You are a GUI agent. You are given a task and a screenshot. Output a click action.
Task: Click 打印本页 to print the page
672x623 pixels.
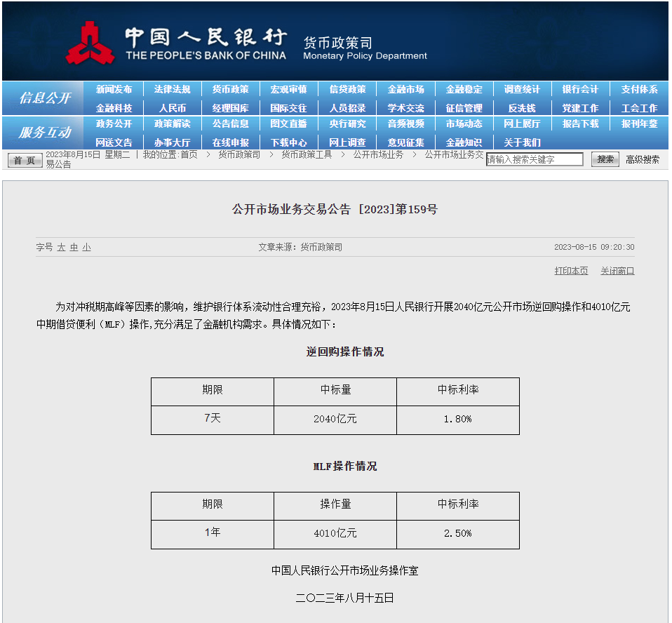(x=571, y=271)
